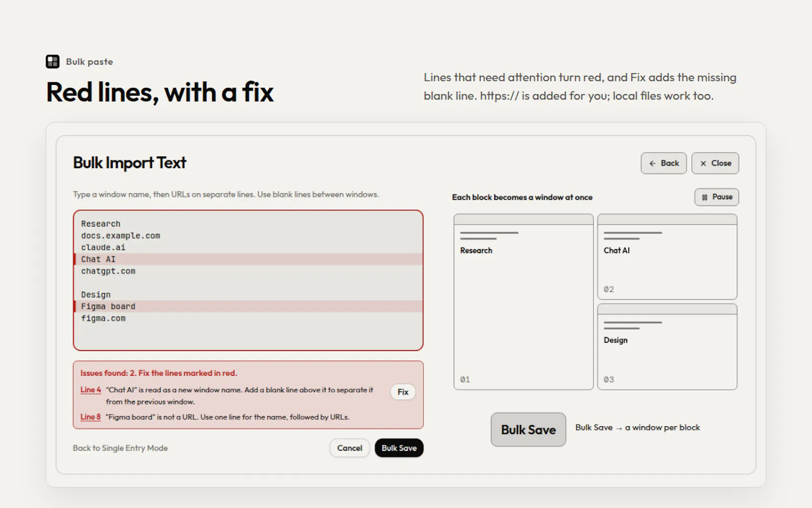Click inside the bulk import text area
Image resolution: width=812 pixels, height=508 pixels.
[248, 280]
